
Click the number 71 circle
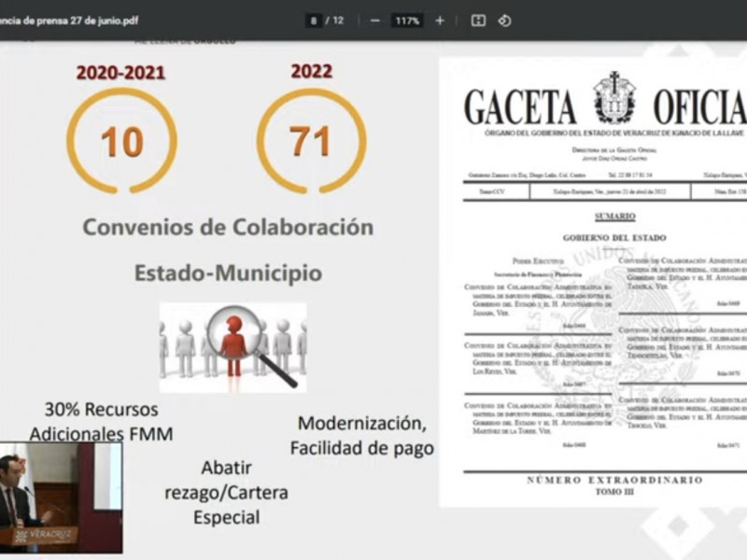click(x=312, y=141)
